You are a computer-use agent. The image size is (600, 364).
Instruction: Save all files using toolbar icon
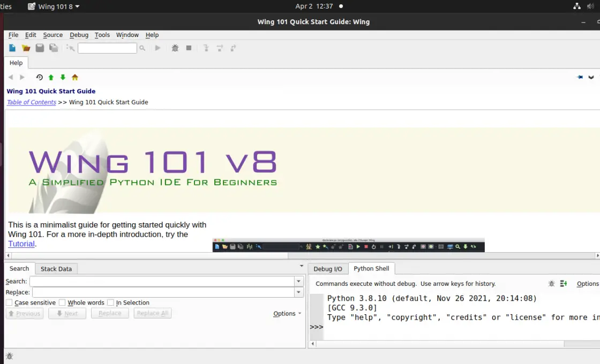54,48
